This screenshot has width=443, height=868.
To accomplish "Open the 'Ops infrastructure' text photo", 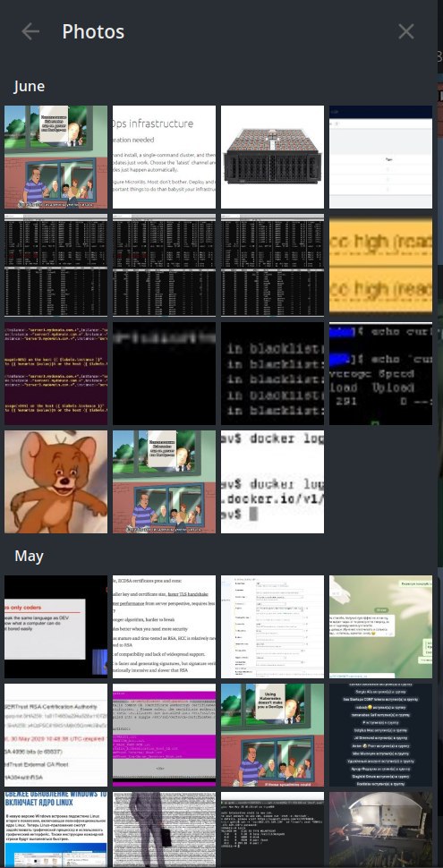I will pyautogui.click(x=164, y=157).
